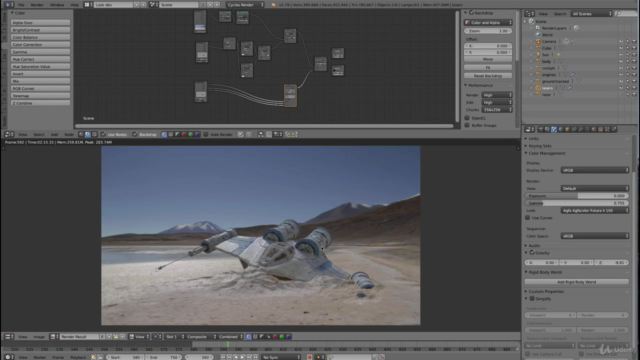Viewport: 640px width, 360px height.
Task: Toggle visibility eye for engines object
Action: click(x=621, y=75)
